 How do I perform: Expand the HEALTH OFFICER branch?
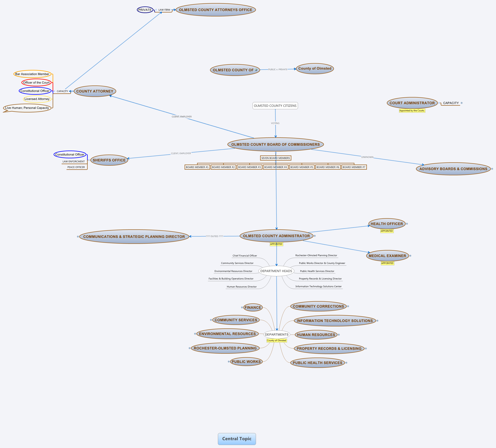click(x=407, y=224)
